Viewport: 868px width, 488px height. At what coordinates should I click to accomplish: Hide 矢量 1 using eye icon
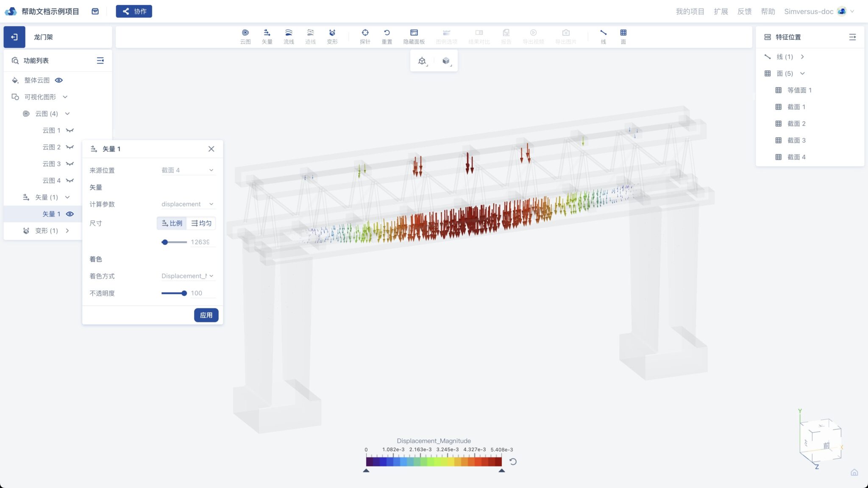70,214
